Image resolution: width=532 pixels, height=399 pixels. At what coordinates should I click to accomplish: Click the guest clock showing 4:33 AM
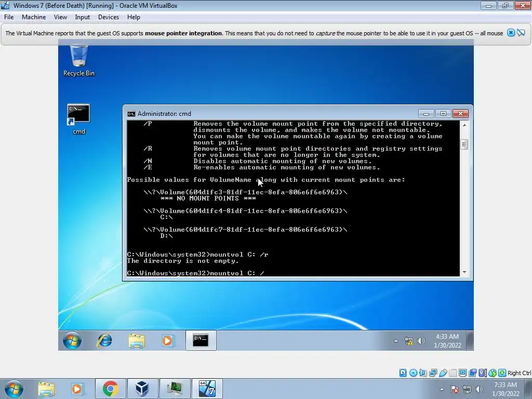tap(447, 341)
